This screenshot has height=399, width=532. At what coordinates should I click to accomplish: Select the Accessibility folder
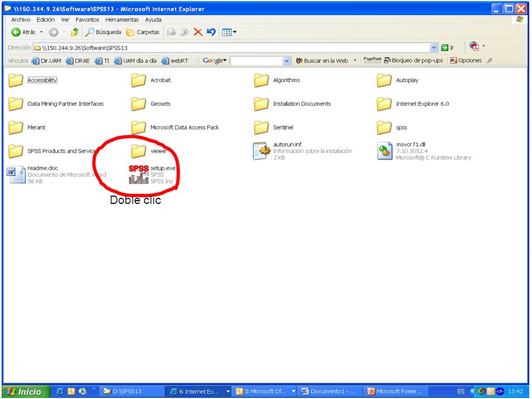(33, 80)
